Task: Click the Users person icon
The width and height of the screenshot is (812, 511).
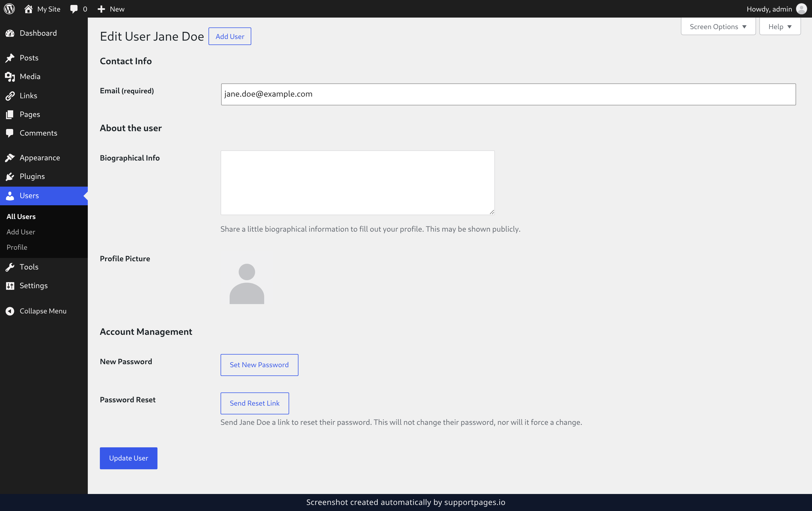Action: tap(10, 196)
